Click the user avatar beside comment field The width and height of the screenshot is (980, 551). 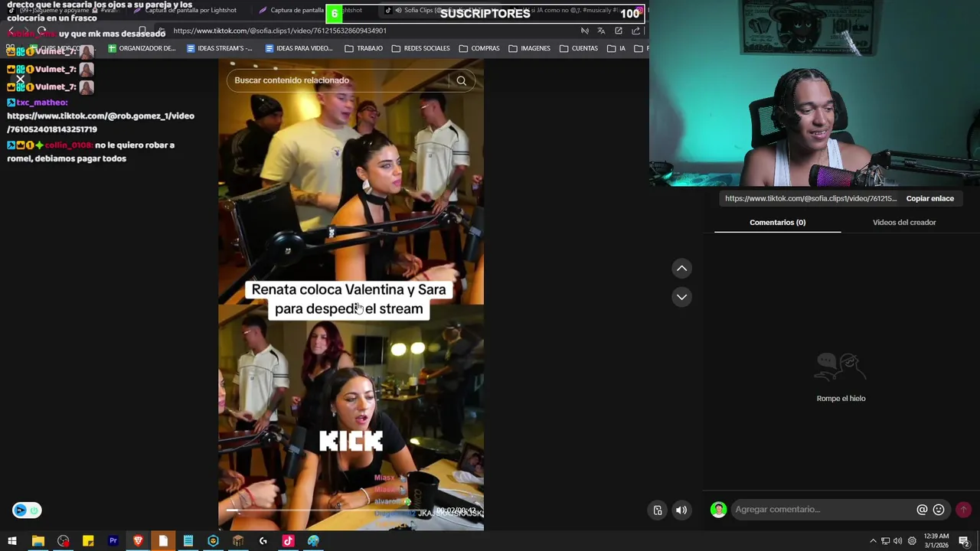coord(718,510)
